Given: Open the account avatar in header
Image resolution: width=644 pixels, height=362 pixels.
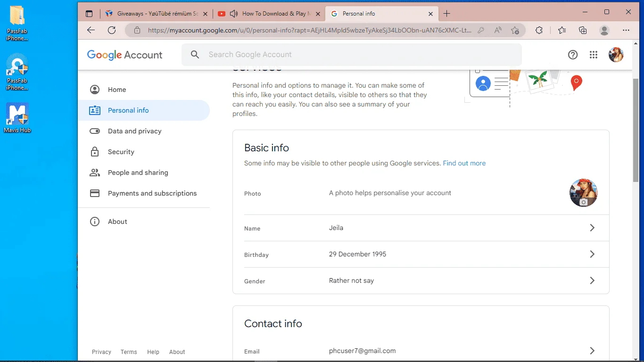Looking at the screenshot, I should pos(616,55).
